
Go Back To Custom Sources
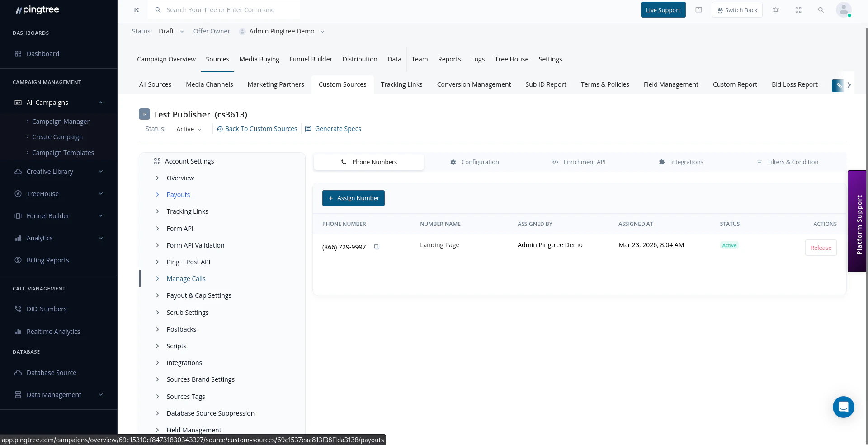tap(257, 129)
